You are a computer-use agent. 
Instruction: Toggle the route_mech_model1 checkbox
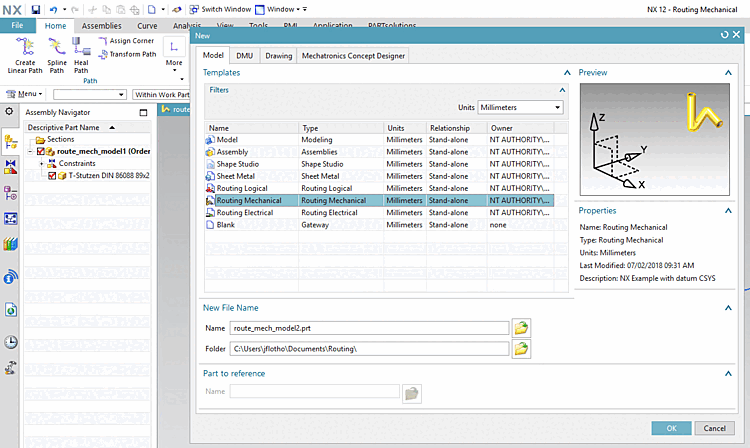[x=42, y=151]
